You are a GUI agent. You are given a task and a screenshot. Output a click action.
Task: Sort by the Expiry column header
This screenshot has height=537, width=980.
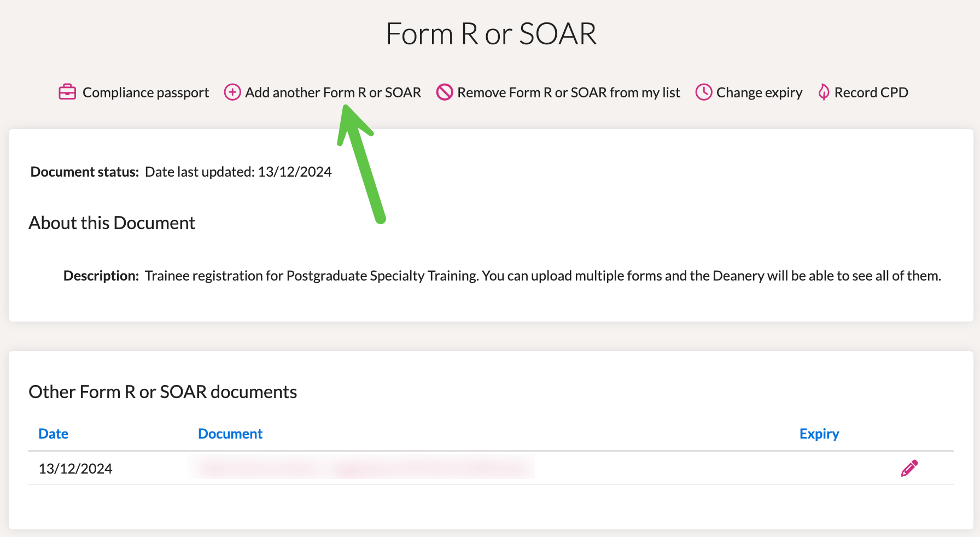click(x=819, y=434)
